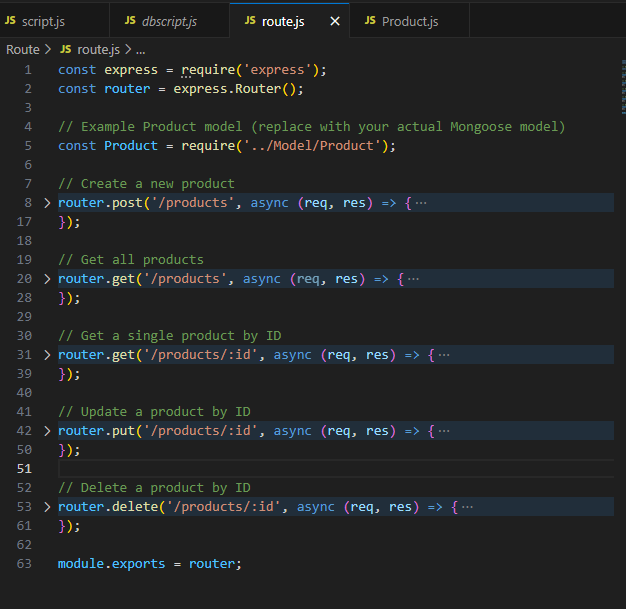This screenshot has height=609, width=626.
Task: Expand the folded get all products block
Action: [46, 279]
